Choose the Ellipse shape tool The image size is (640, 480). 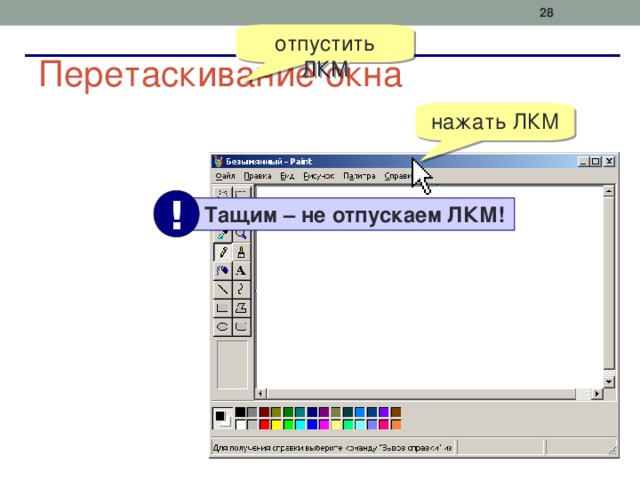click(x=222, y=327)
